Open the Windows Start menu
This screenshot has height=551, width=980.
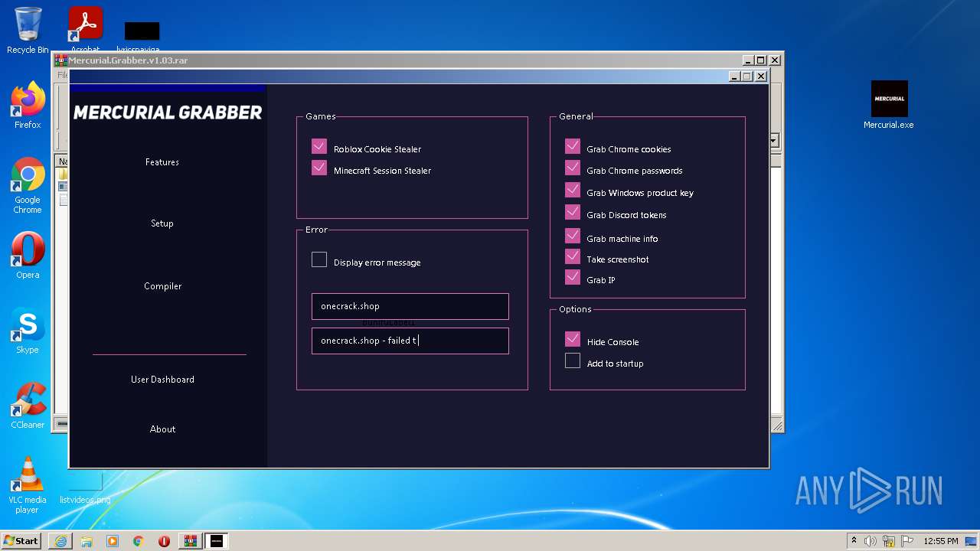(x=21, y=540)
